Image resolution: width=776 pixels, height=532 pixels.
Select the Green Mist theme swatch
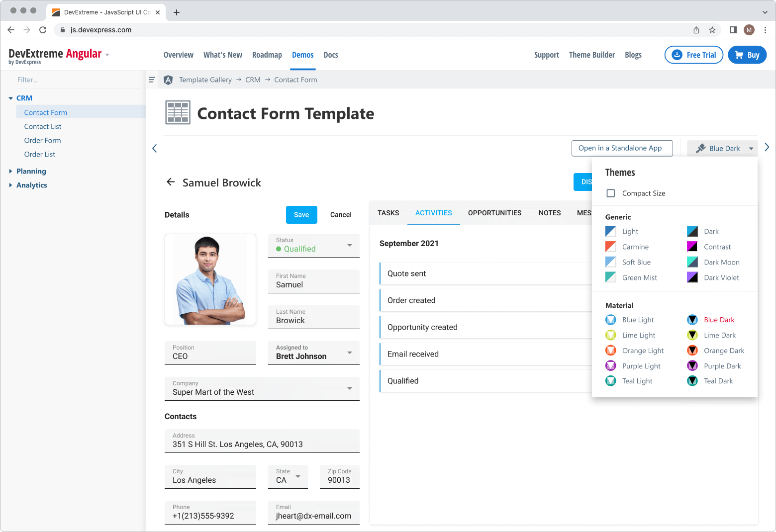tap(611, 277)
